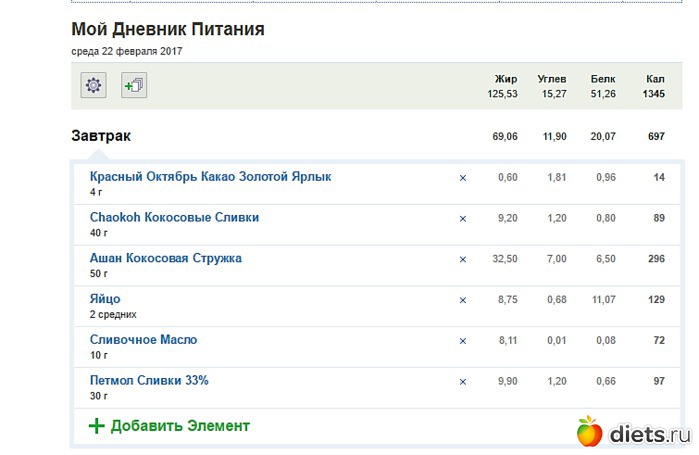This screenshot has width=699, height=455.
Task: Open the diary settings gear icon
Action: click(93, 86)
